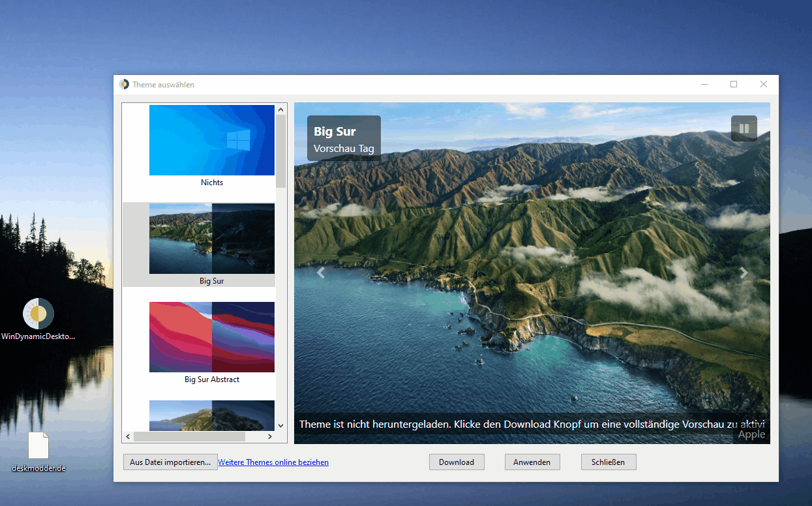812x506 pixels.
Task: Show the previous preview image
Action: coord(320,273)
